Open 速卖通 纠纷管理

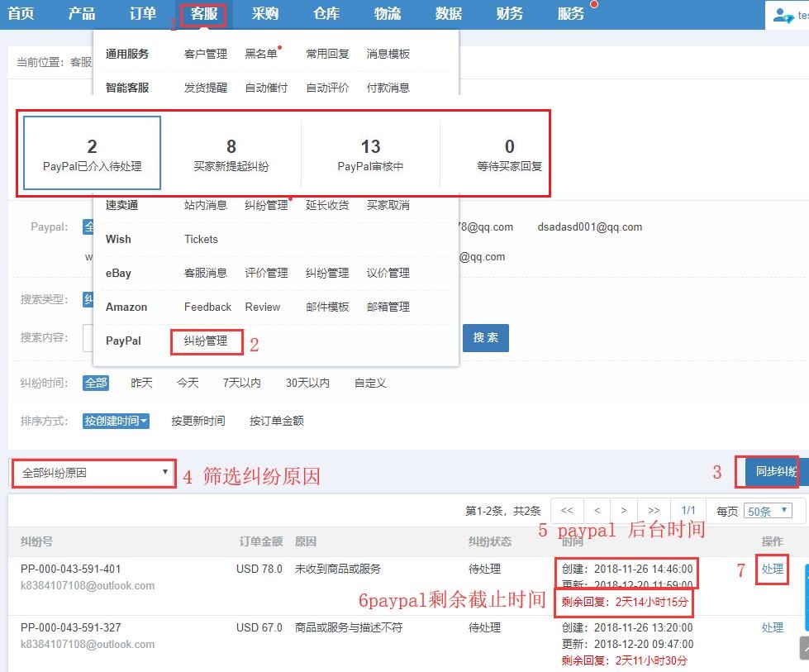click(266, 206)
